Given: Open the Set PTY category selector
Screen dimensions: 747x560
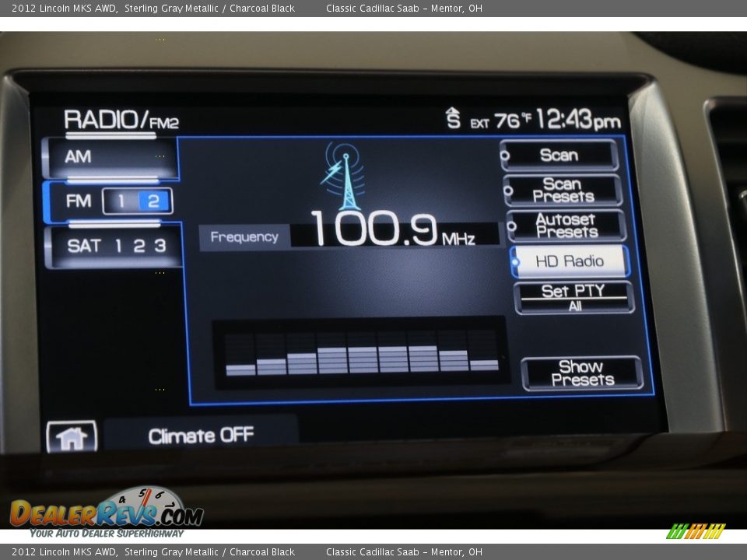Looking at the screenshot, I should pyautogui.click(x=573, y=297).
